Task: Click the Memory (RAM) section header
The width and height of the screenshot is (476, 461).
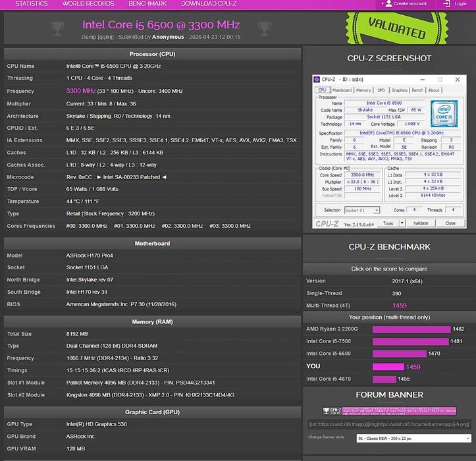Action: pyautogui.click(x=152, y=322)
